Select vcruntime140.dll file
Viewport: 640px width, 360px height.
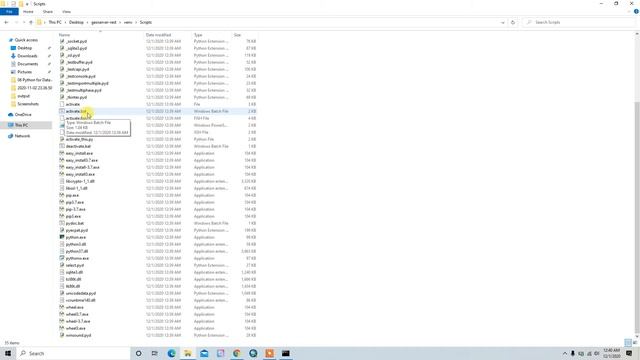pyautogui.click(x=80, y=300)
